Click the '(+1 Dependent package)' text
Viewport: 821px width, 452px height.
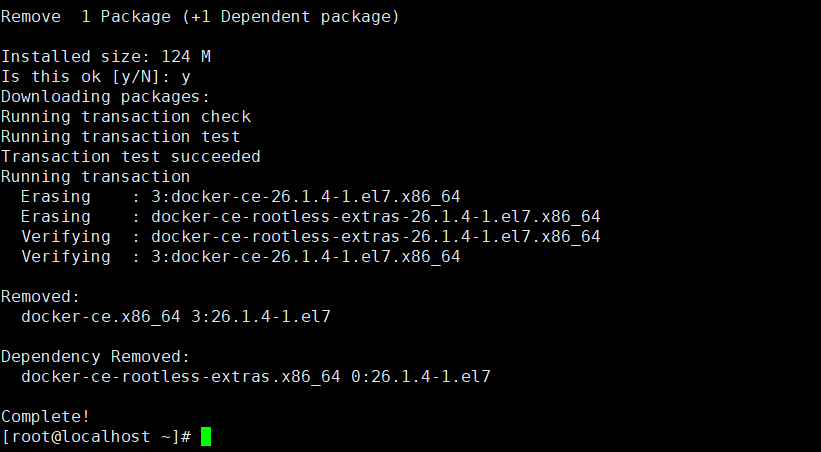(291, 17)
